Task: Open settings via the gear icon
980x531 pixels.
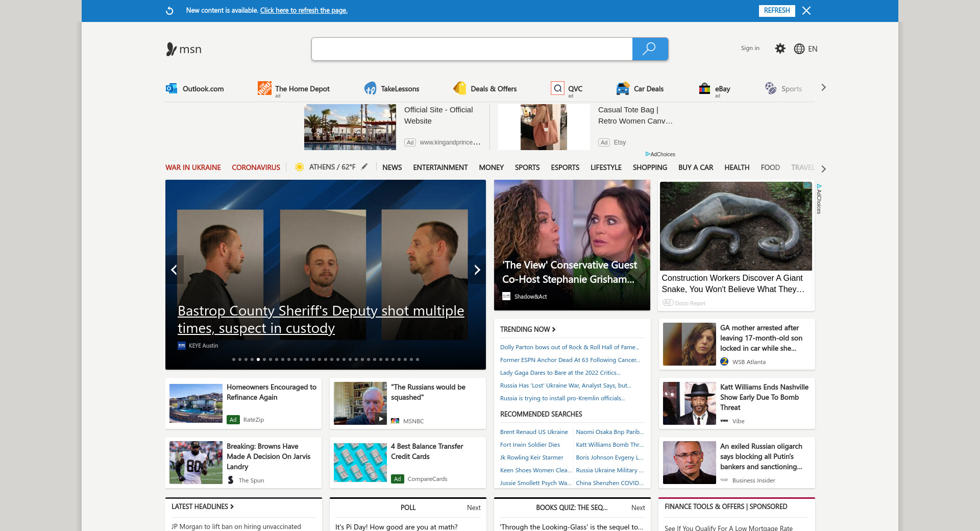Action: [x=780, y=49]
